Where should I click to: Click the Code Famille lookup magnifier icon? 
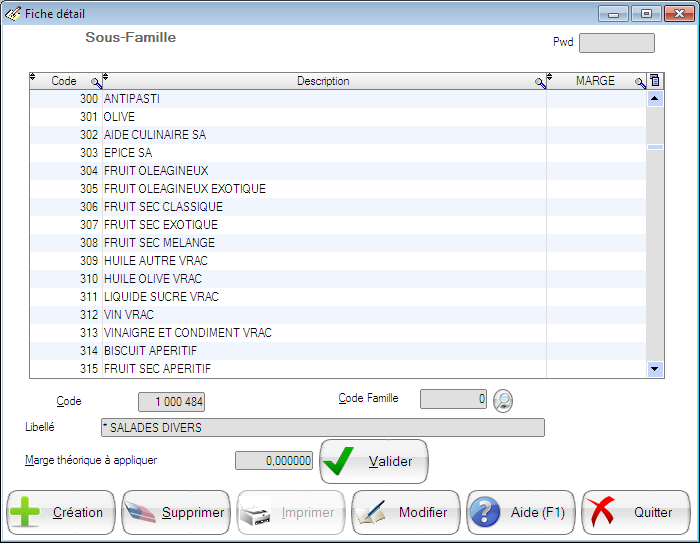503,400
